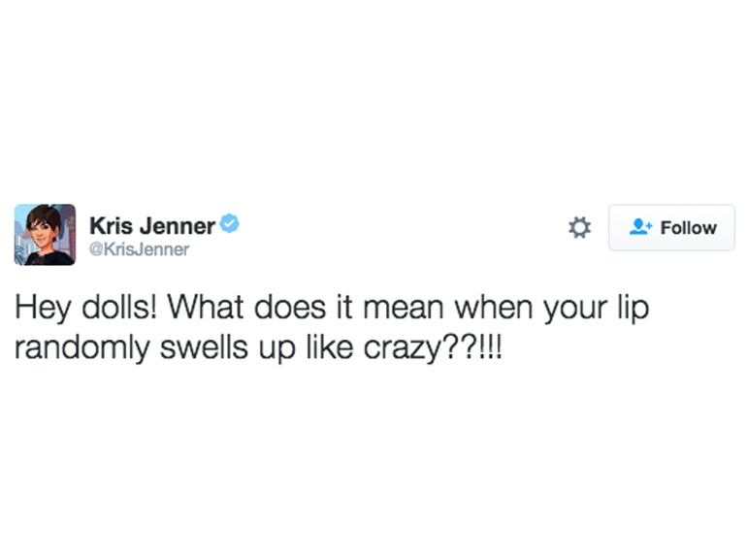This screenshot has height=560, width=747.
Task: Click the blue verified badge
Action: pos(230,225)
